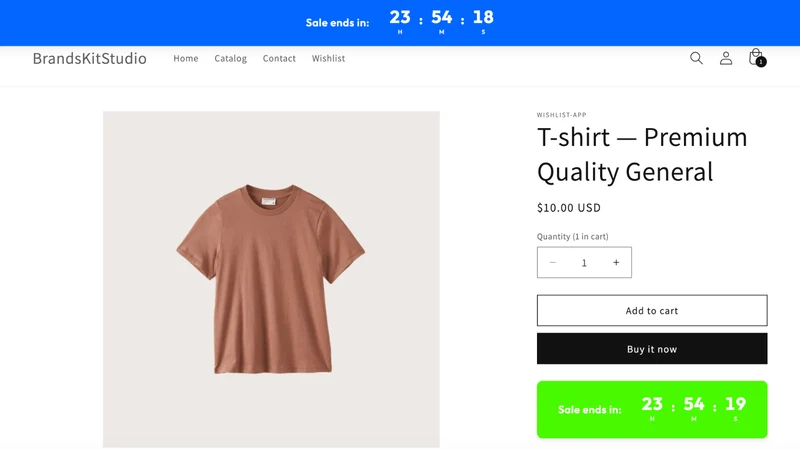
Task: Open the Wishlist page link
Action: click(x=329, y=58)
